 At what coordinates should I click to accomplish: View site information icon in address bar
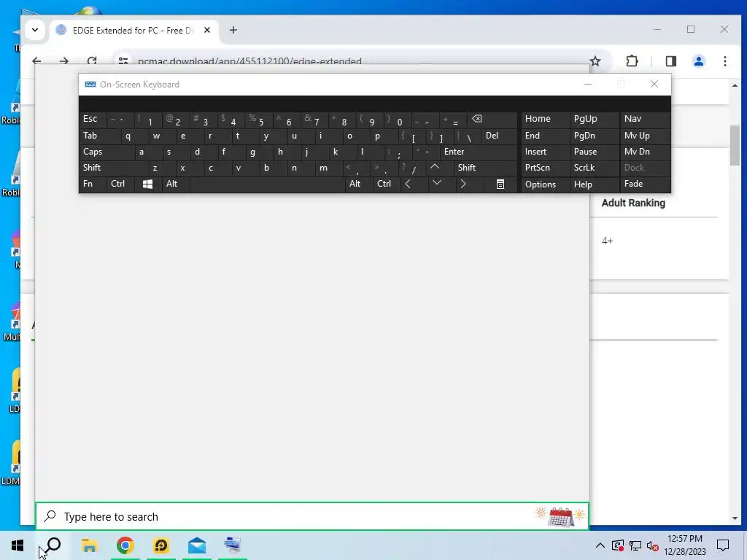point(123,61)
